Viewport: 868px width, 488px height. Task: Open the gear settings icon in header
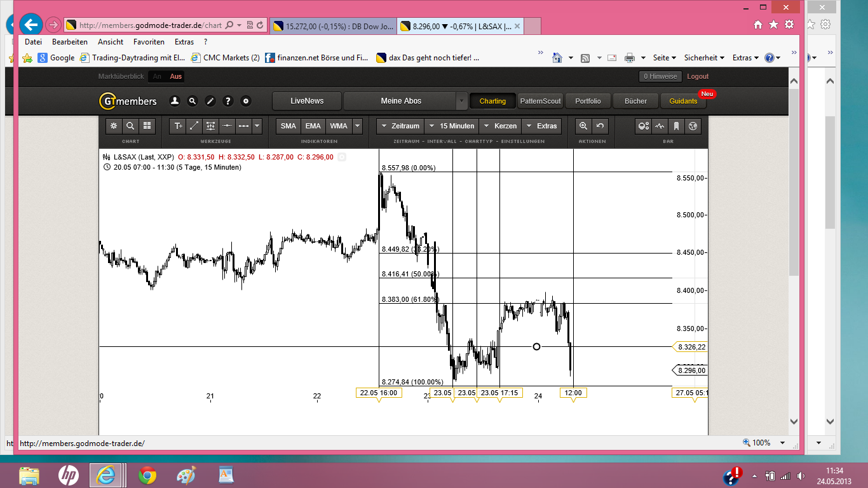click(x=246, y=101)
